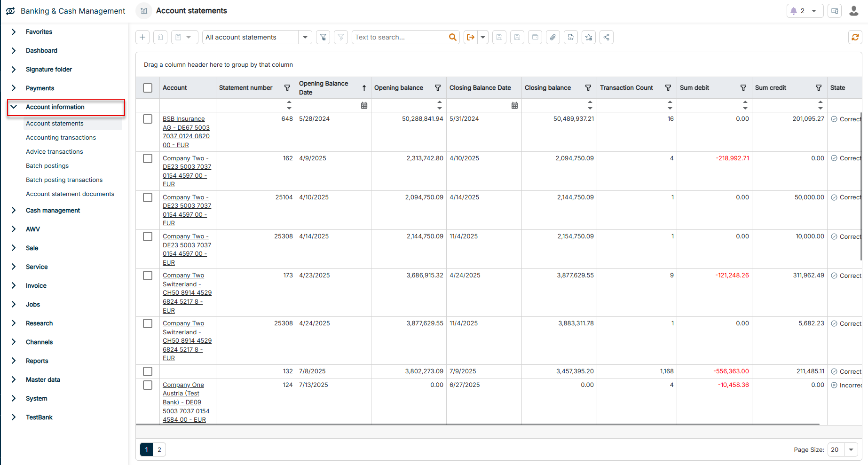Expand the Cash management section

(14, 211)
